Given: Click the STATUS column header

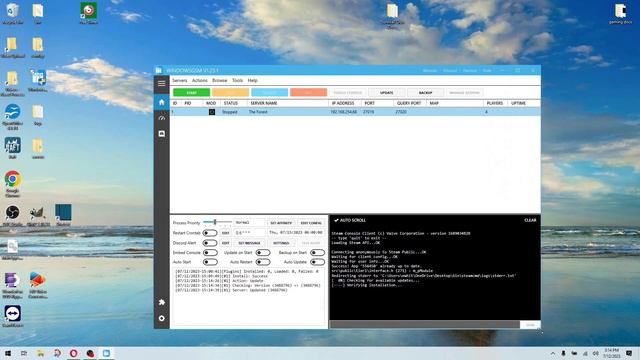Looking at the screenshot, I should [231, 103].
